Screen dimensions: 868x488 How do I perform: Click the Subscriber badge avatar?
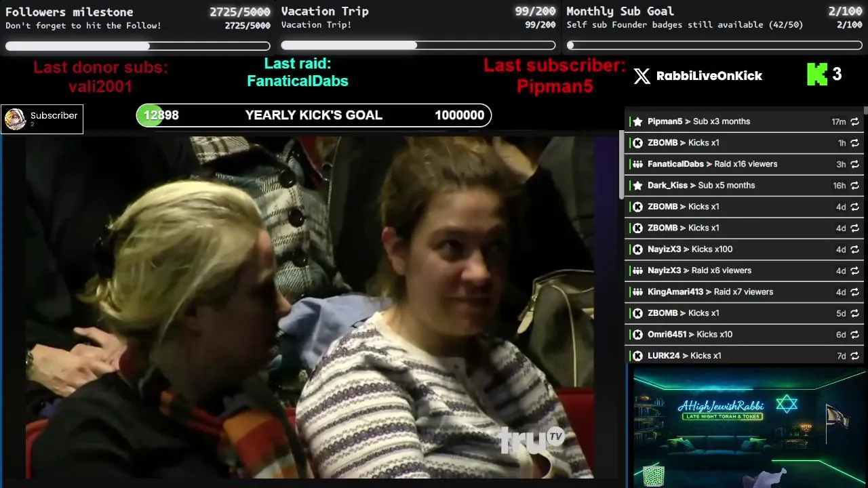click(x=15, y=119)
